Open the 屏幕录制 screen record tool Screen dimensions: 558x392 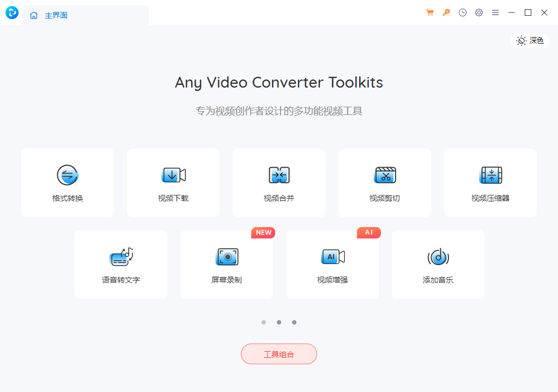click(227, 264)
